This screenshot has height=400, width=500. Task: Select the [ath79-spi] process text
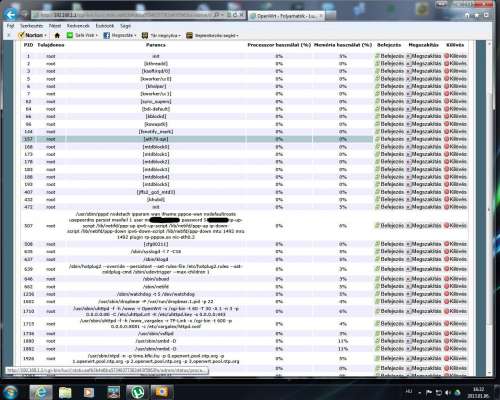(156, 139)
